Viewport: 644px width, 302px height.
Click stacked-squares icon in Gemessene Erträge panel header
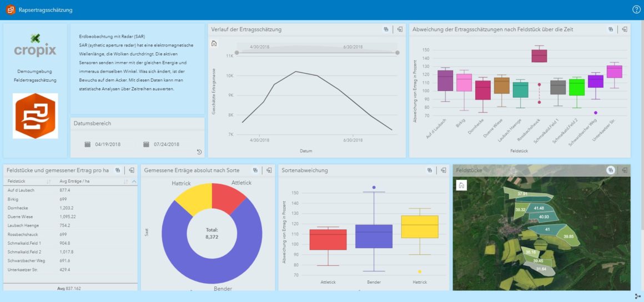(255, 170)
